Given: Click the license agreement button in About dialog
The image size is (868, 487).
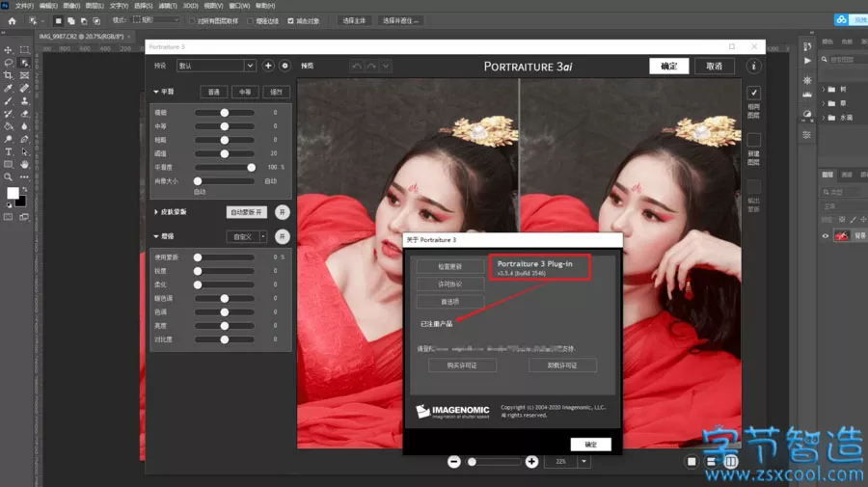Looking at the screenshot, I should coord(450,284).
